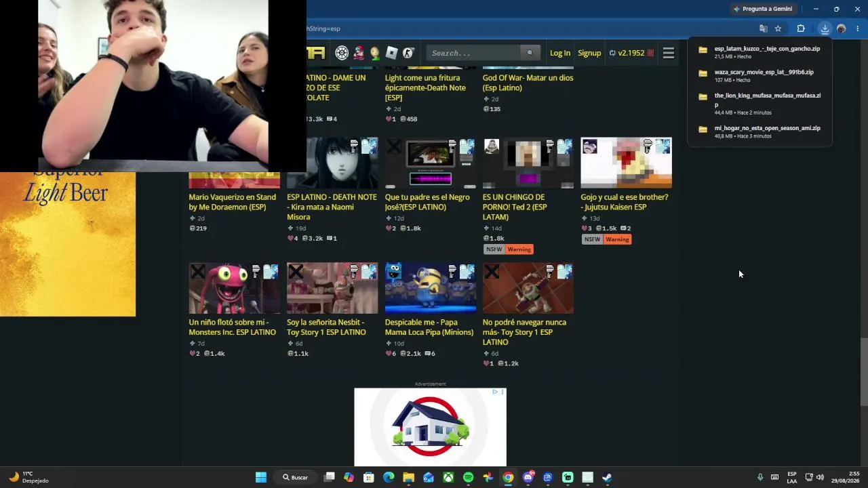Click submitter avatar on the Ted 2 card
868x488 pixels.
492,146
